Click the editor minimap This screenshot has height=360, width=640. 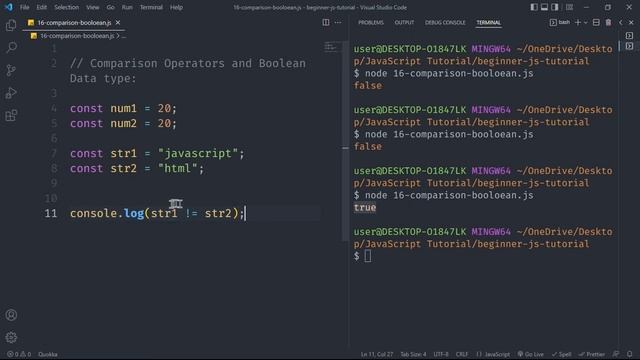331,47
